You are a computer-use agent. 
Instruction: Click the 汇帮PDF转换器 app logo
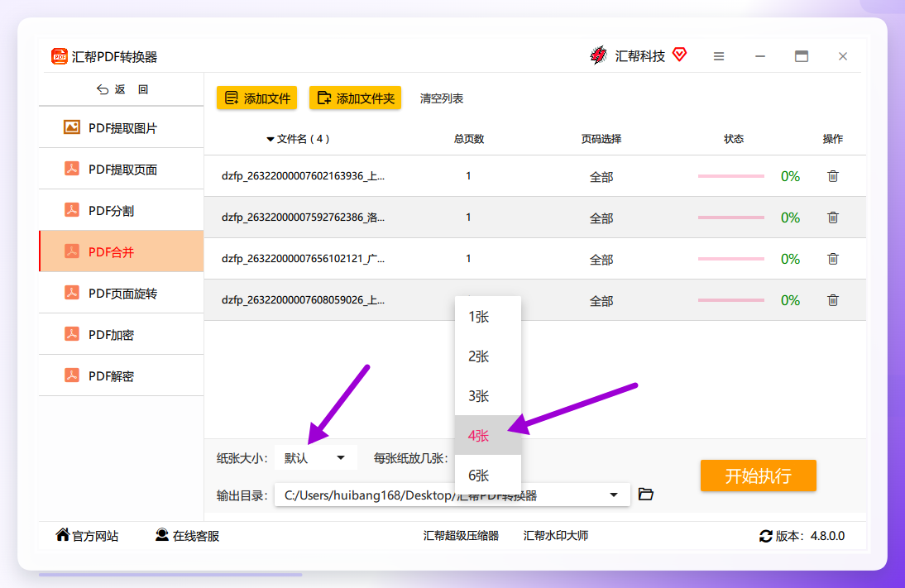pyautogui.click(x=59, y=56)
